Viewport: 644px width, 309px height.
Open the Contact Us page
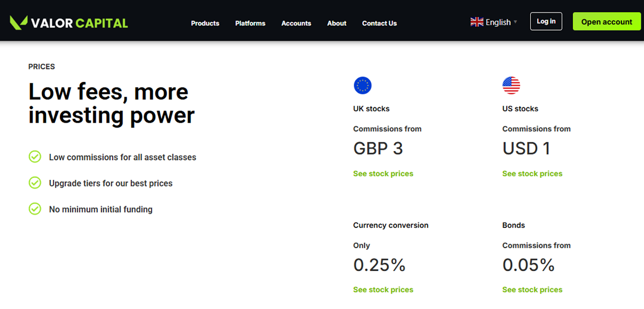pyautogui.click(x=379, y=23)
